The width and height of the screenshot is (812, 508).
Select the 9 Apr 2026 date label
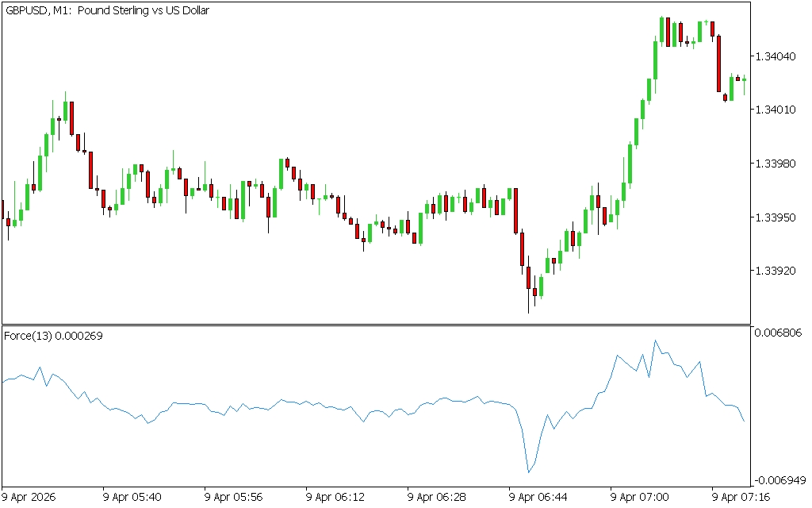(x=31, y=497)
